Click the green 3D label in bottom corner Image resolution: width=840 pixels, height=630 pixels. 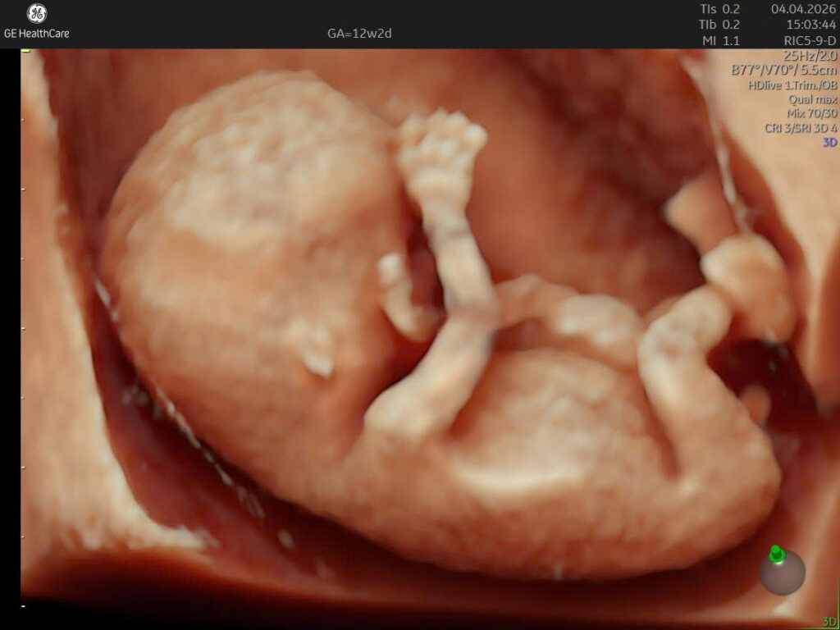click(x=829, y=621)
